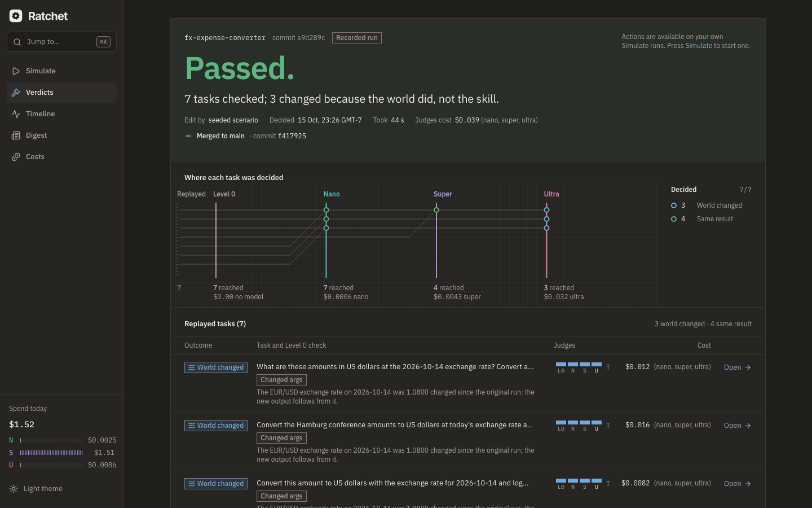
Task: Click the Recorded run badge
Action: [357, 38]
